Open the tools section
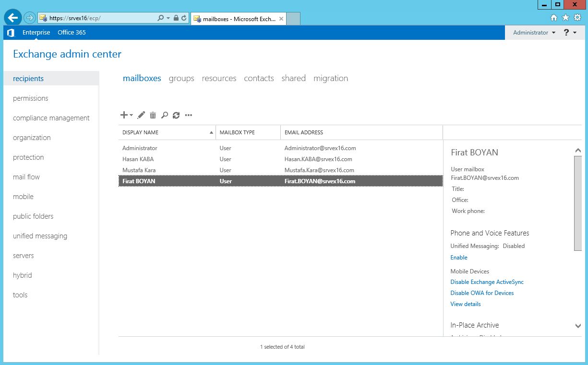 [20, 295]
